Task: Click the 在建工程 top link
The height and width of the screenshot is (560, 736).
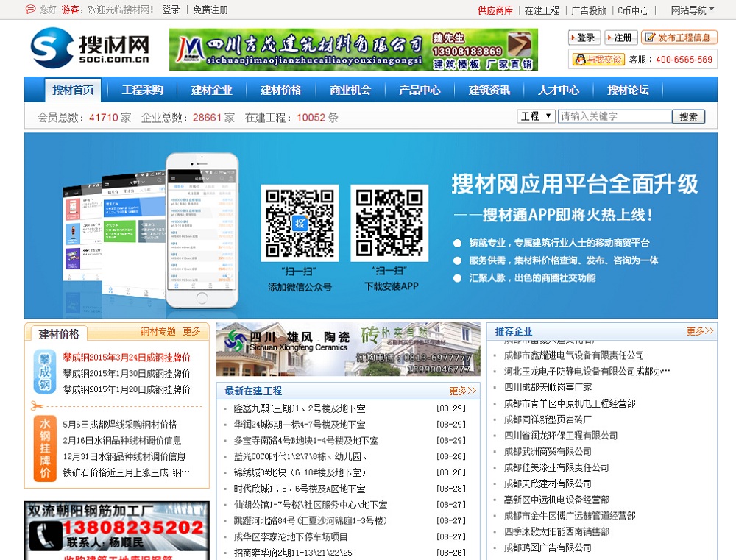Action: click(x=542, y=10)
